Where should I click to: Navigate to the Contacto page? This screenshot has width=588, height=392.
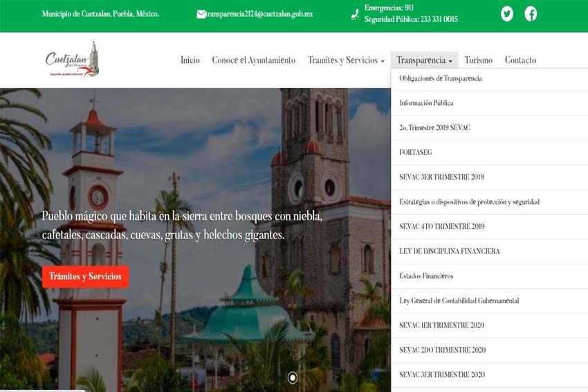pos(520,60)
